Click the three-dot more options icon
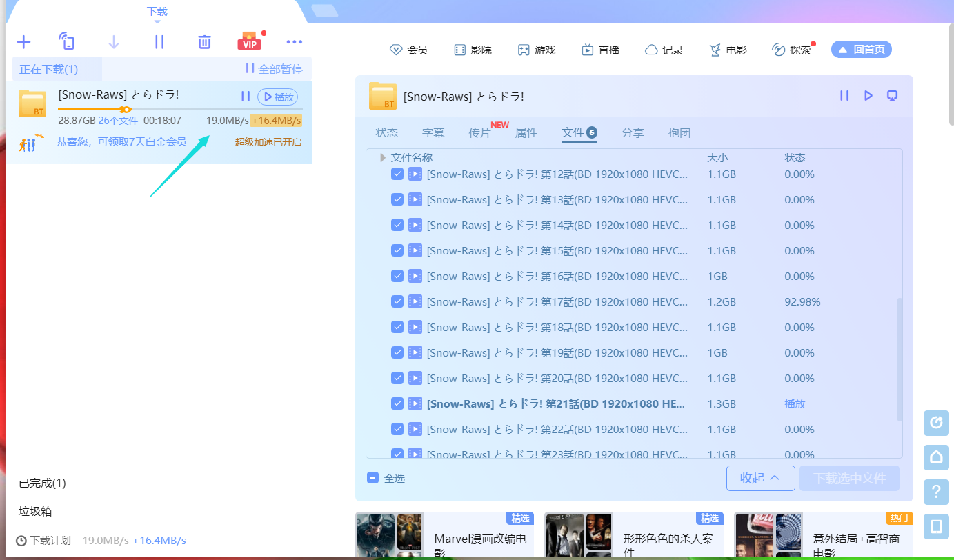 (x=295, y=42)
